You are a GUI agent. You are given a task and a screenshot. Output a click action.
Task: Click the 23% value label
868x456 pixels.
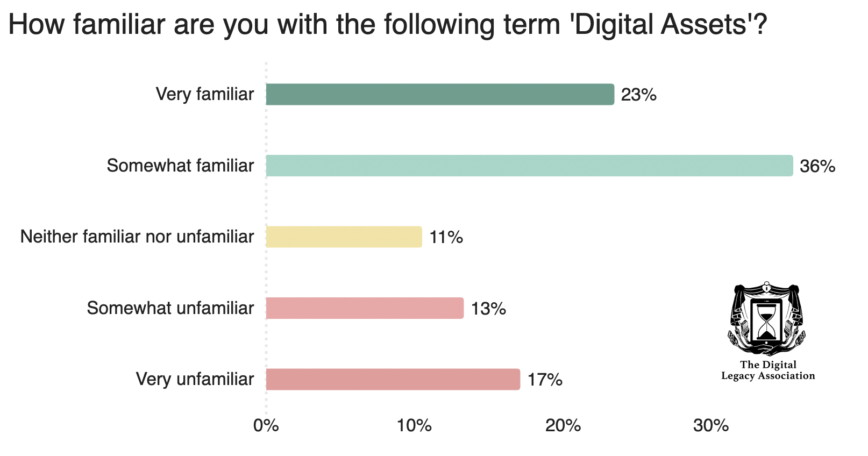click(638, 95)
